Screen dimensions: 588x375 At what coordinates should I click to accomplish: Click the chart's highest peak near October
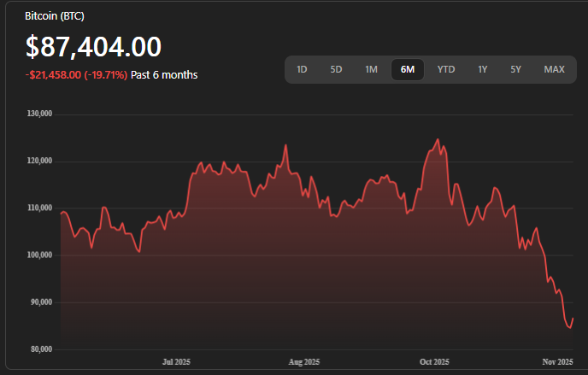tap(438, 139)
